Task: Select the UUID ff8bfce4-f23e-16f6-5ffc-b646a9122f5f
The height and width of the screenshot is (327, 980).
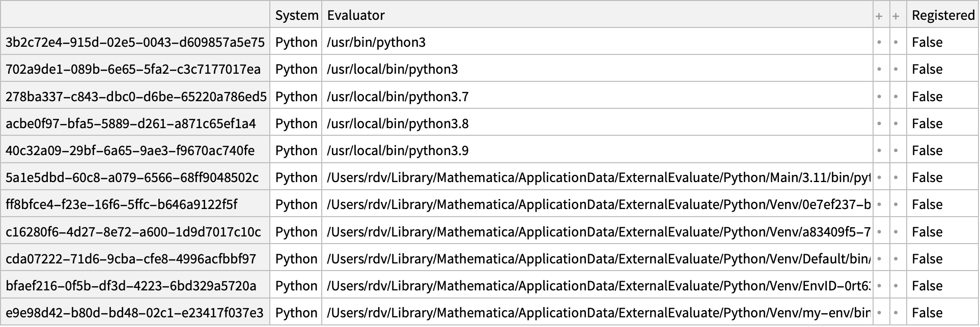Action: [x=121, y=204]
